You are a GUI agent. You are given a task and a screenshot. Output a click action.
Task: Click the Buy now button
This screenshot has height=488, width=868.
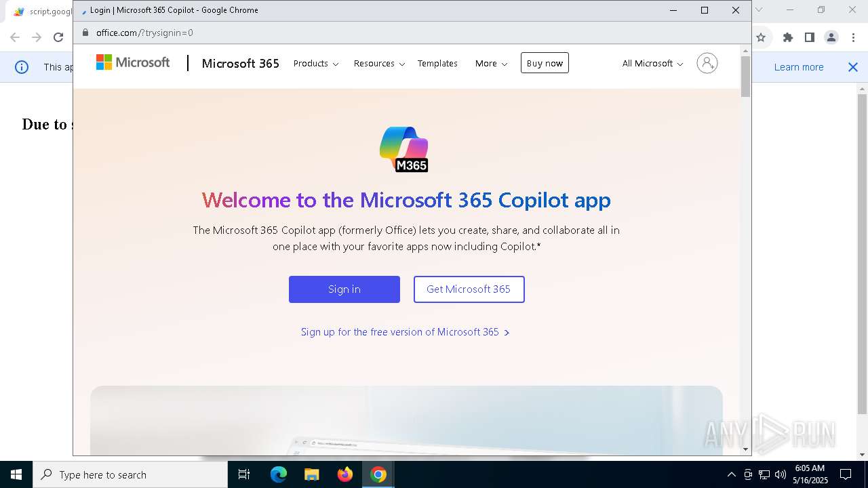coord(545,63)
